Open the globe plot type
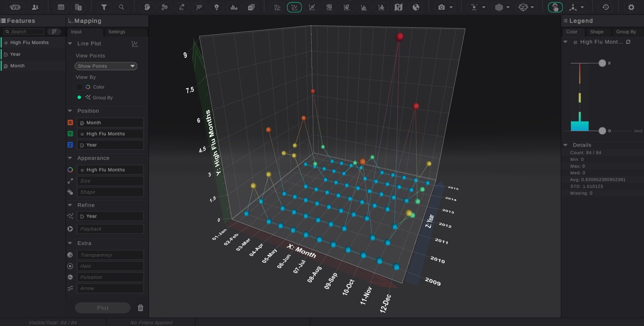 [416, 7]
